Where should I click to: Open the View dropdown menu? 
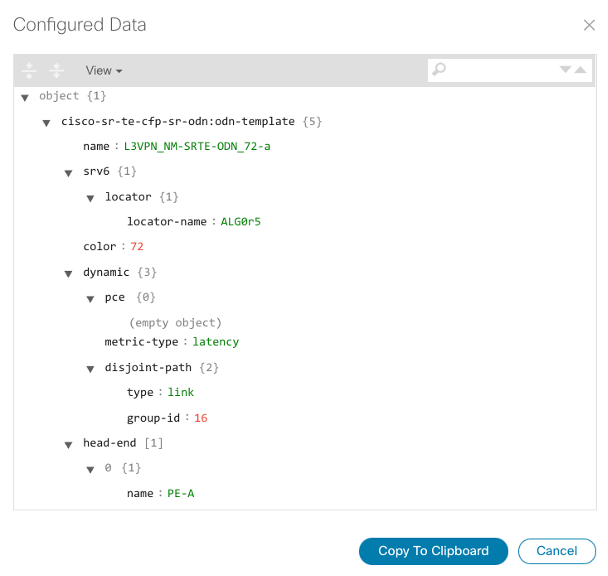[x=104, y=71]
